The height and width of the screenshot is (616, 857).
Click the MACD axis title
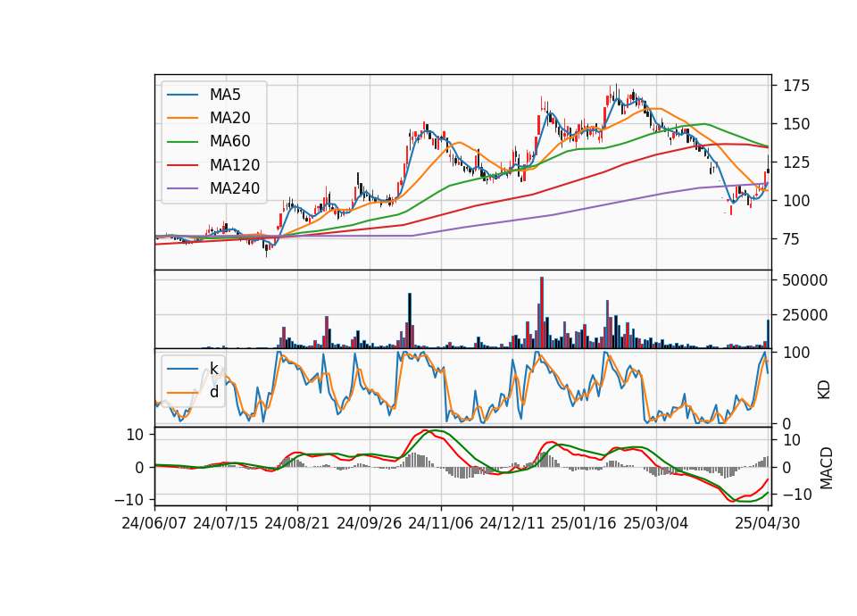[827, 469]
